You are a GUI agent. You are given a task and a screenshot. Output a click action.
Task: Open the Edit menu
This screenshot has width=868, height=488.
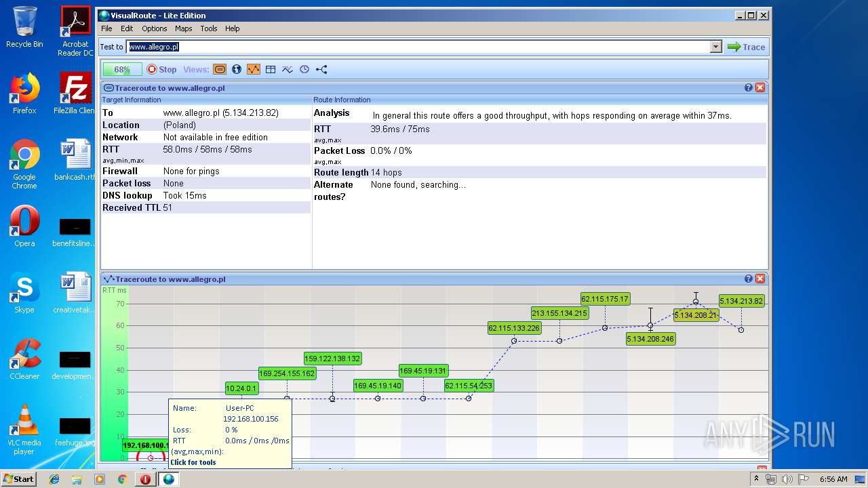pyautogui.click(x=127, y=28)
